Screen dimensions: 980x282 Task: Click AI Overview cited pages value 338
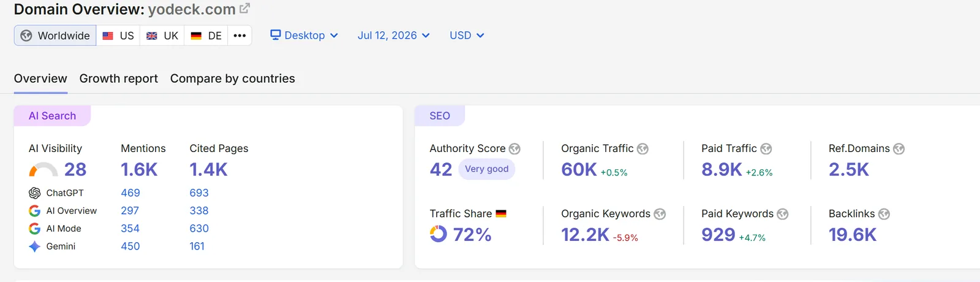pos(199,211)
